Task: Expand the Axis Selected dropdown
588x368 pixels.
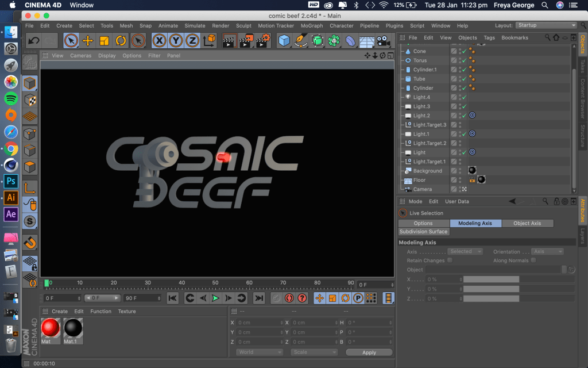Action: (x=465, y=251)
